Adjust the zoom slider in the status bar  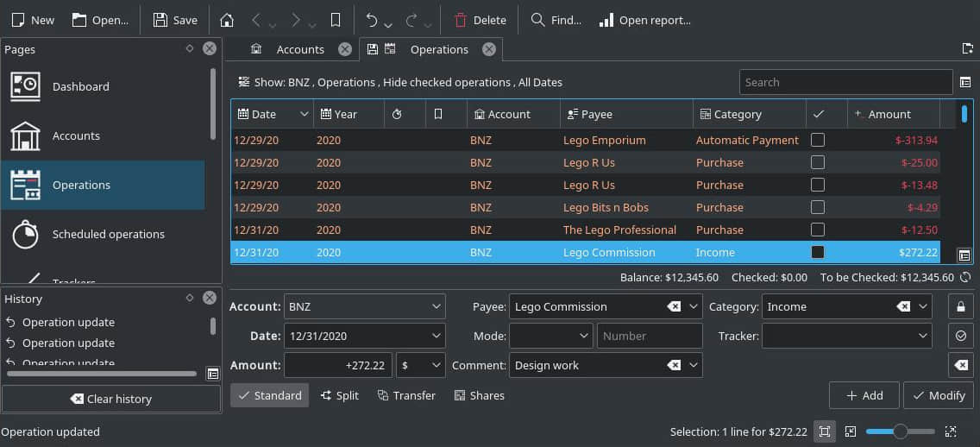(900, 431)
